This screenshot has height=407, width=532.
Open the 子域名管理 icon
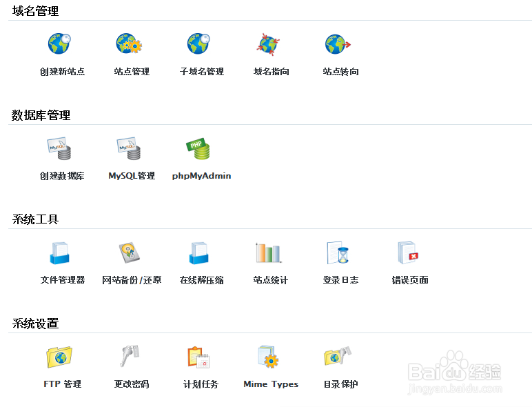click(199, 43)
